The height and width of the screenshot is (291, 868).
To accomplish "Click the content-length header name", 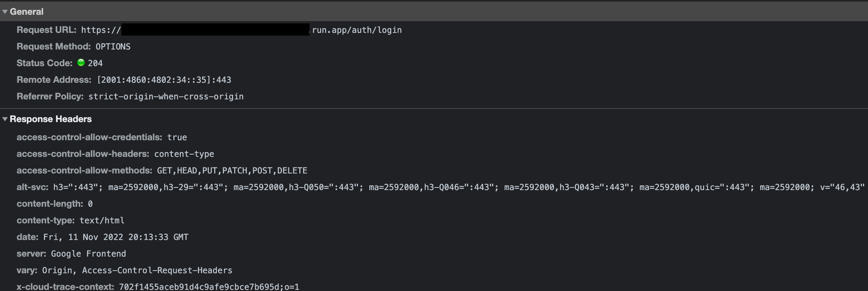I will coord(50,204).
